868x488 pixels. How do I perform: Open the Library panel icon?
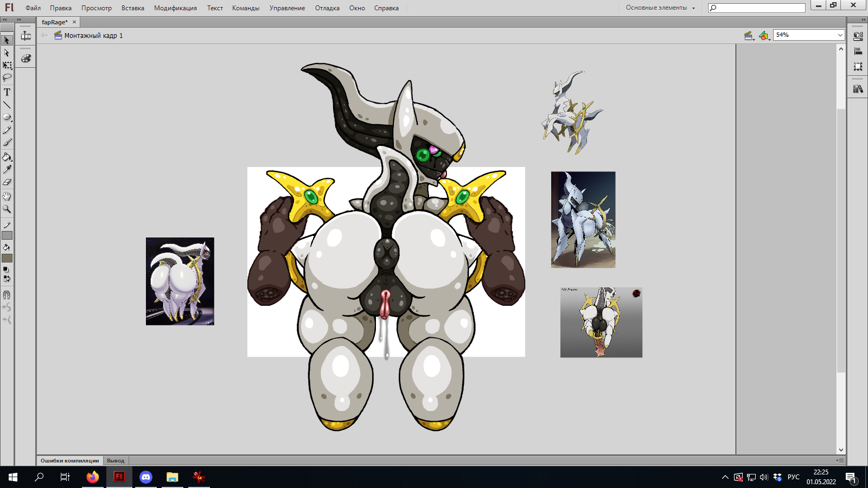(858, 89)
